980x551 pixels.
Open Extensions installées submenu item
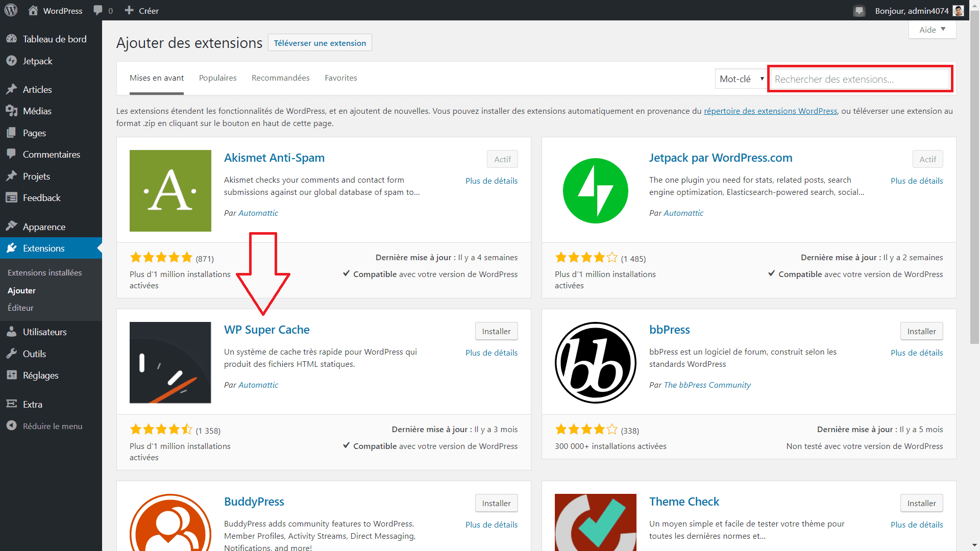click(x=45, y=272)
